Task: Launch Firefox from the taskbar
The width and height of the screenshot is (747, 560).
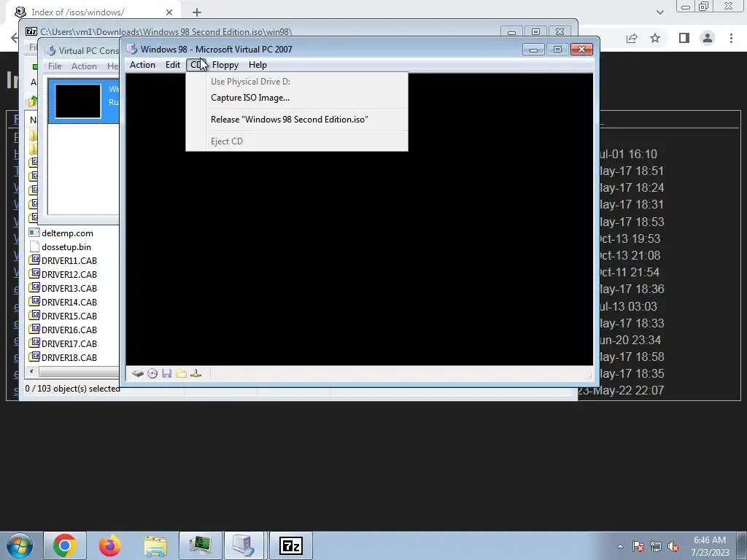Action: coord(110,545)
